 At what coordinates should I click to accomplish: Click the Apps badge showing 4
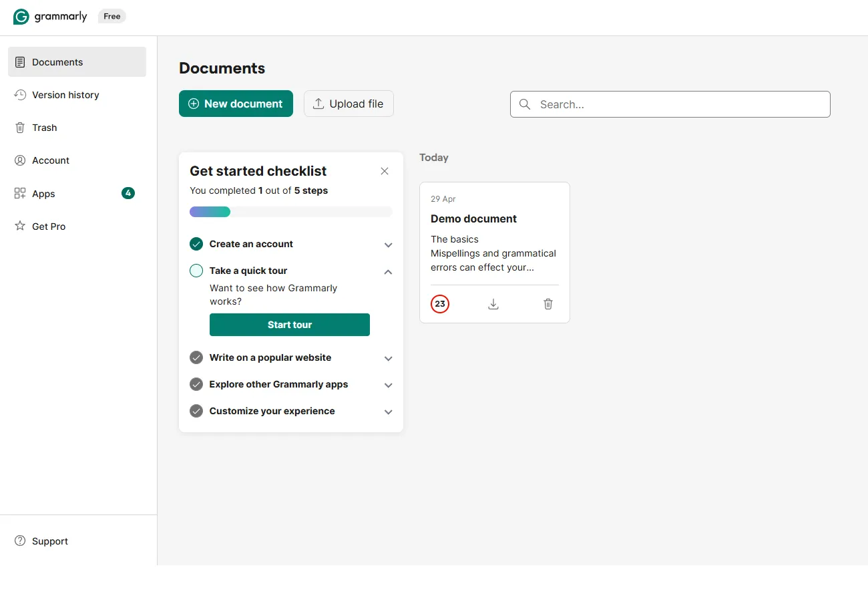128,193
